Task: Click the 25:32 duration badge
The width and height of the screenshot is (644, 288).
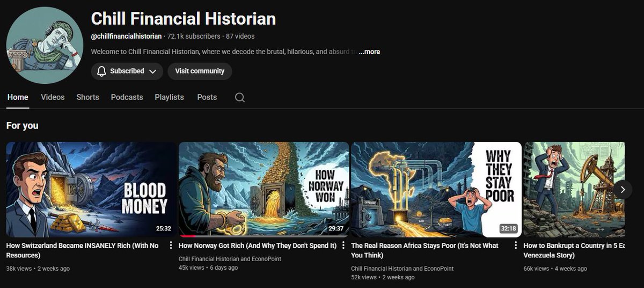Action: [x=164, y=228]
